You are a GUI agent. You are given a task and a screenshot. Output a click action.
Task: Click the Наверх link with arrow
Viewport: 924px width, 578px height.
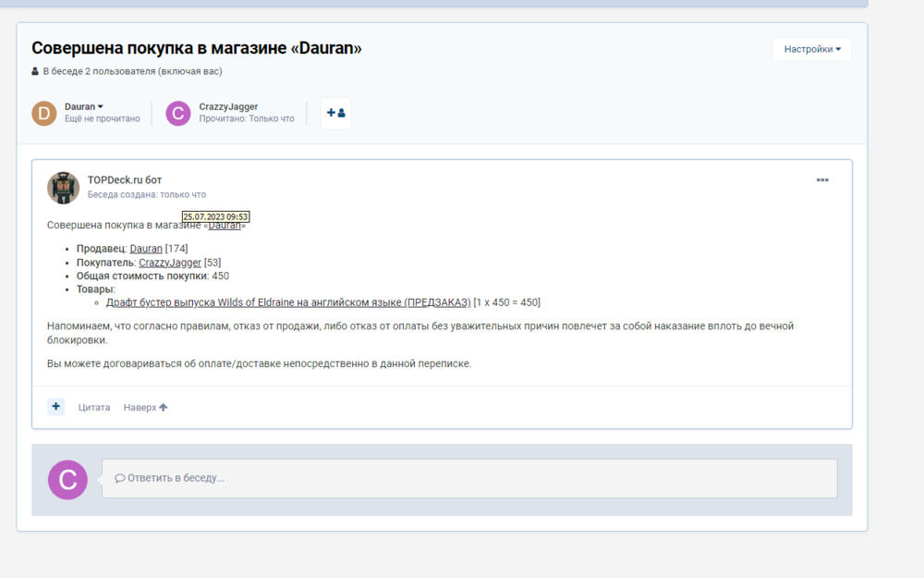[x=144, y=407]
